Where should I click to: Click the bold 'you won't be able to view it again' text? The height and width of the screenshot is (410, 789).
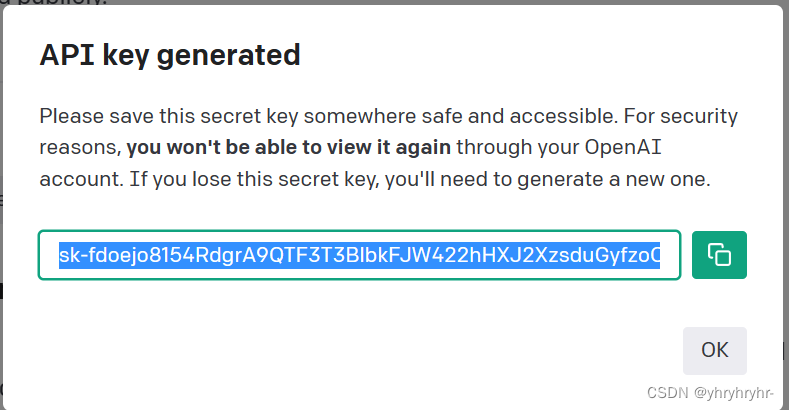[x=288, y=147]
